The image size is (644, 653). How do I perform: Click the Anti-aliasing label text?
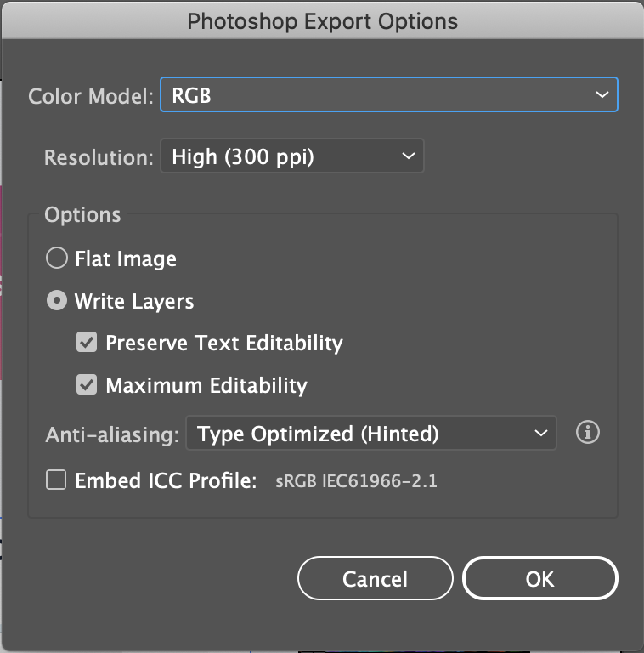click(x=111, y=434)
